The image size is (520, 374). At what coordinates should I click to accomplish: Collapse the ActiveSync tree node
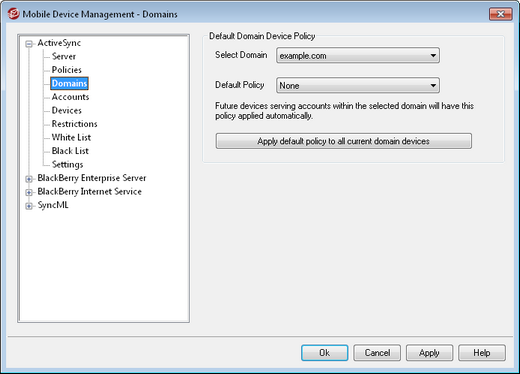(29, 44)
